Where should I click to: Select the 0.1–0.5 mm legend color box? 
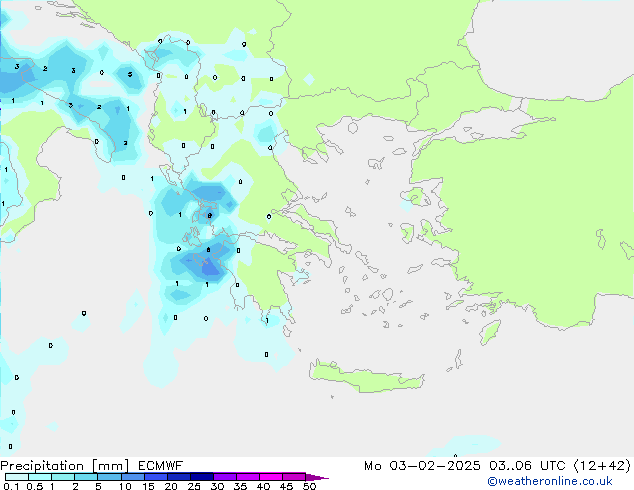tap(17, 477)
